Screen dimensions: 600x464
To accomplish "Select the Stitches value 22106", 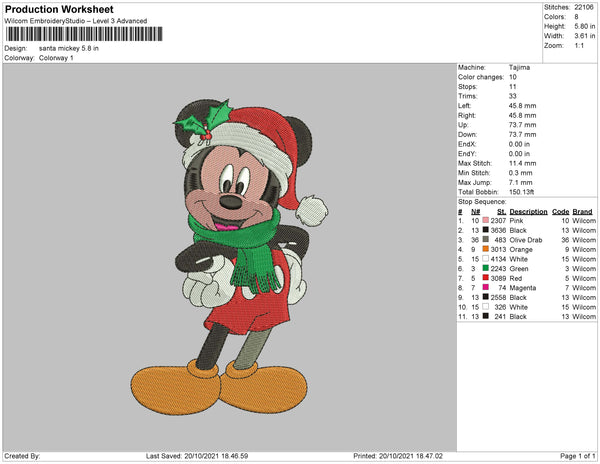I will pyautogui.click(x=583, y=7).
